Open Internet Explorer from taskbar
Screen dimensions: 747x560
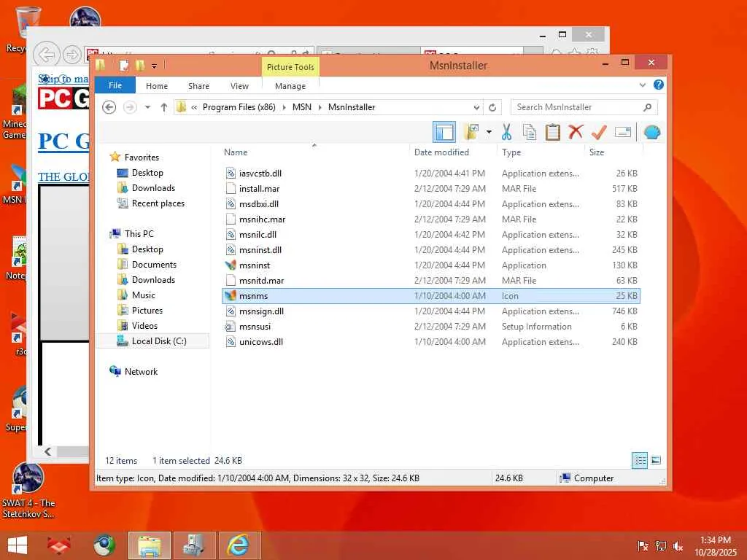pos(239,545)
